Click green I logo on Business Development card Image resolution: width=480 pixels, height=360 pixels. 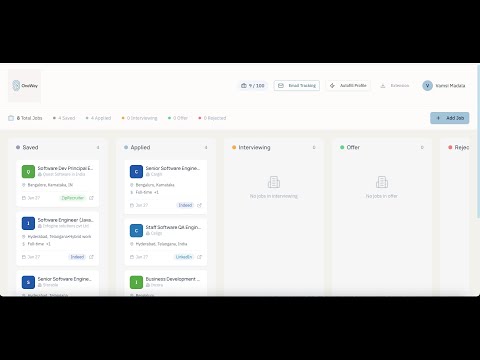pyautogui.click(x=136, y=282)
